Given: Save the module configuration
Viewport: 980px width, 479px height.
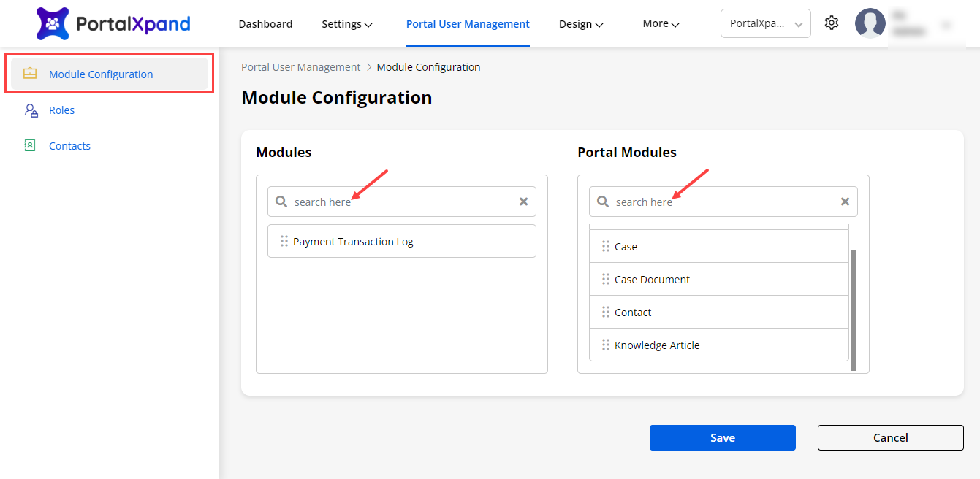Looking at the screenshot, I should coord(722,437).
